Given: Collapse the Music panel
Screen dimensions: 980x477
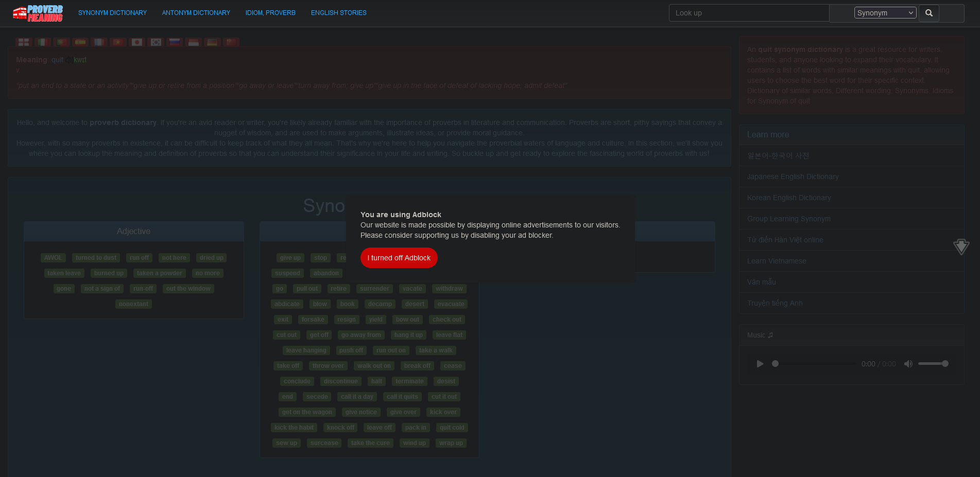Looking at the screenshot, I should click(x=759, y=335).
